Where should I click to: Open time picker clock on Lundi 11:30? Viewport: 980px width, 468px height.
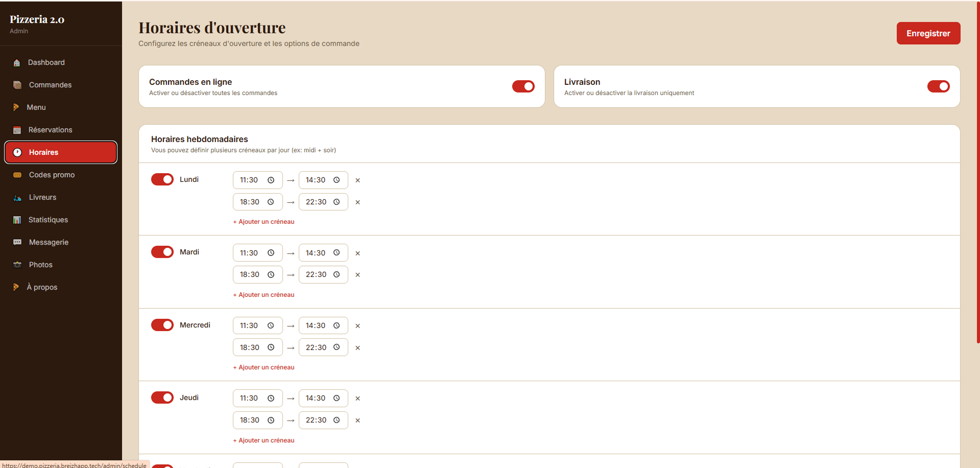pos(271,180)
